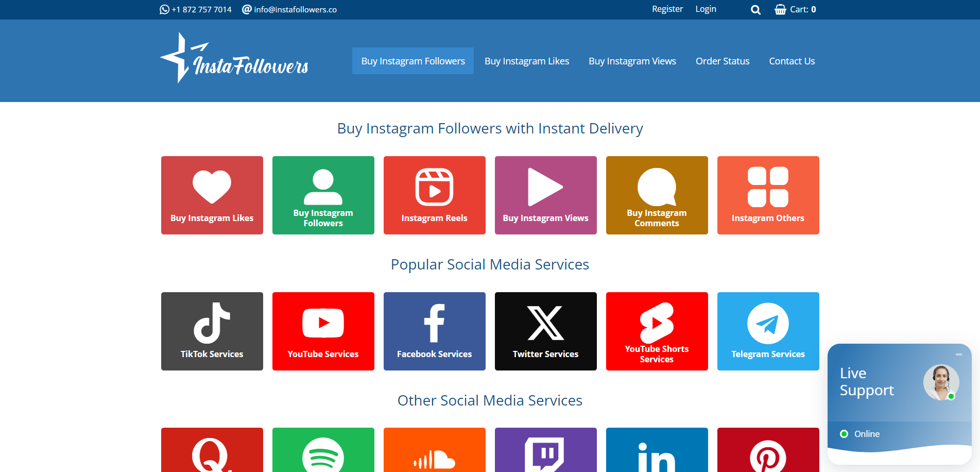Viewport: 980px width, 472px height.
Task: Open the Twitch tile
Action: (546, 450)
